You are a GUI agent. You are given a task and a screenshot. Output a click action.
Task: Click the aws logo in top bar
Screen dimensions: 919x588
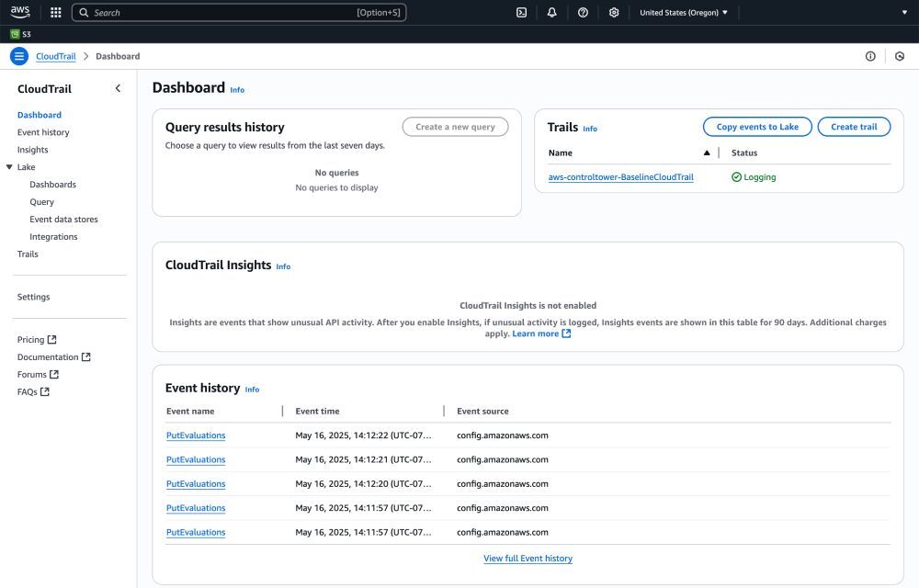pyautogui.click(x=19, y=12)
